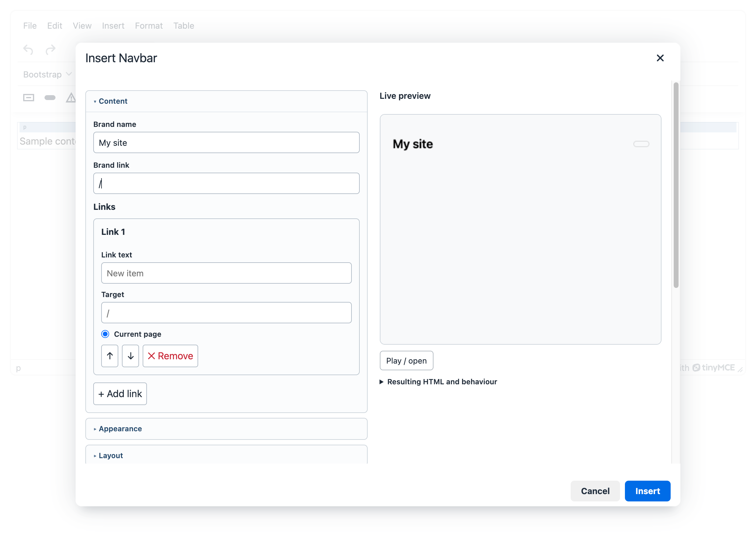Open the Format menu
Viewport: 756px width, 549px height.
click(149, 26)
